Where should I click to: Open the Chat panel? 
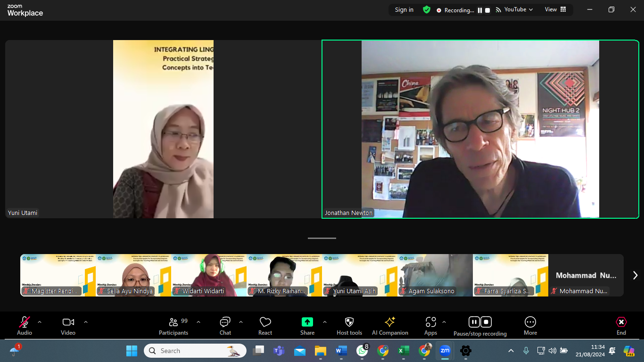coord(225,326)
